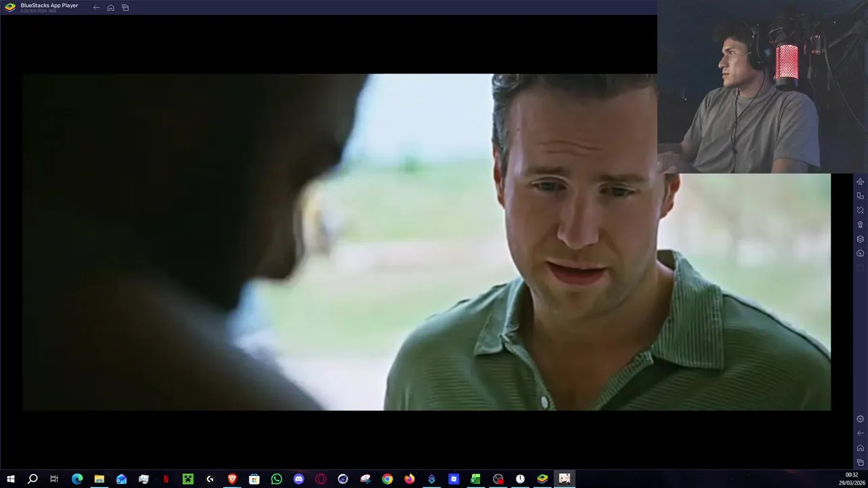Click the webcam overlay of the streamer

click(762, 87)
